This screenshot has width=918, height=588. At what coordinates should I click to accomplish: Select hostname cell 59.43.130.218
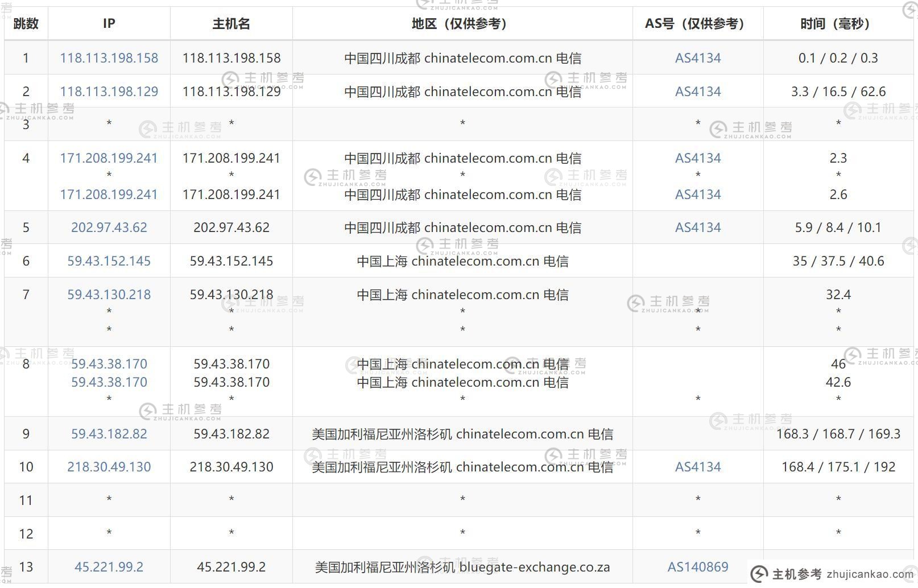(231, 295)
